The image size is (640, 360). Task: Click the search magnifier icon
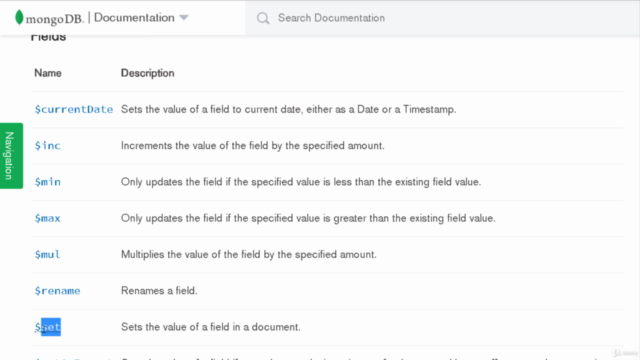click(x=263, y=18)
